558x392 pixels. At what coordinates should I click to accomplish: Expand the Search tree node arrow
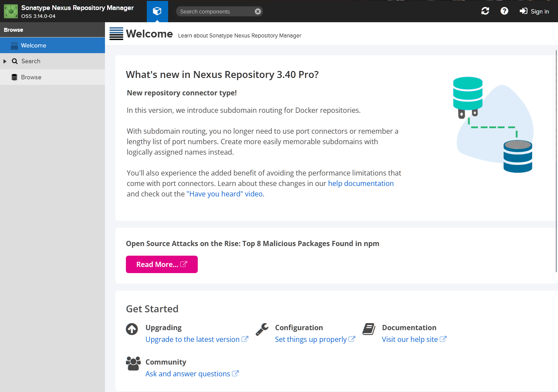coord(5,61)
